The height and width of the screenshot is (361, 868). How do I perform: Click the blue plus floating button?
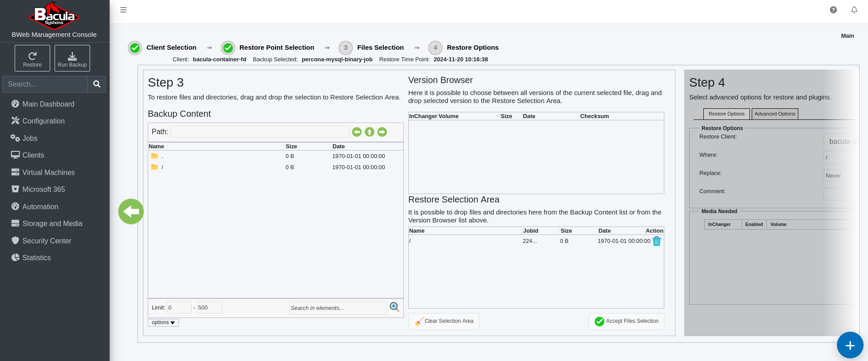[850, 345]
